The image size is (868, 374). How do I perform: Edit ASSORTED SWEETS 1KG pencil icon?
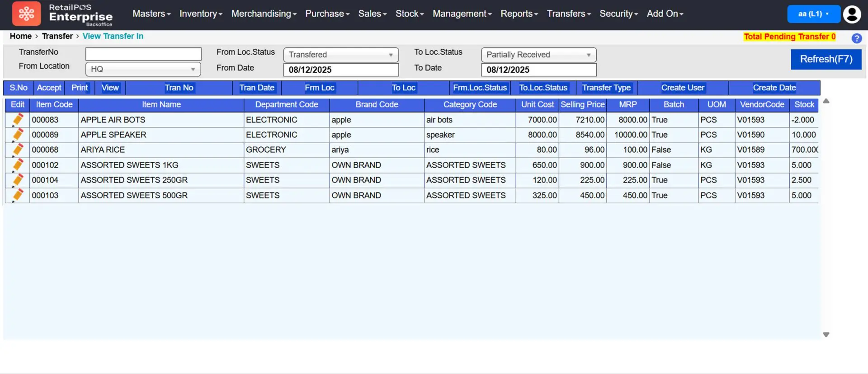(x=18, y=165)
